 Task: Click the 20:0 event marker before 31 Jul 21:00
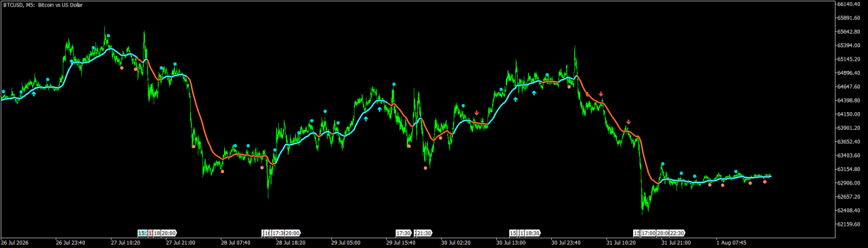[x=663, y=233]
